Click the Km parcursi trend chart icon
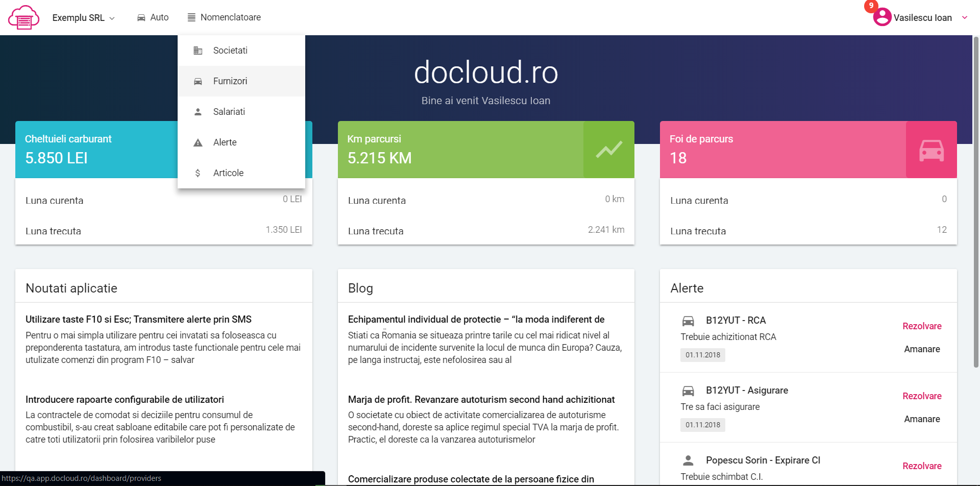Image resolution: width=980 pixels, height=486 pixels. point(609,150)
